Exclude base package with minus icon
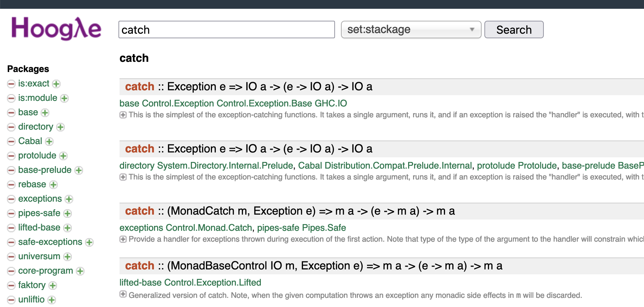644x307 pixels. point(11,113)
